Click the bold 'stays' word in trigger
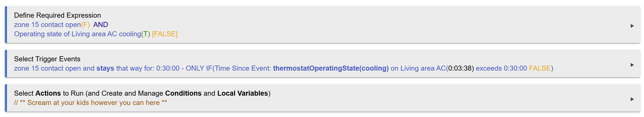The height and width of the screenshot is (117, 644). click(x=105, y=68)
